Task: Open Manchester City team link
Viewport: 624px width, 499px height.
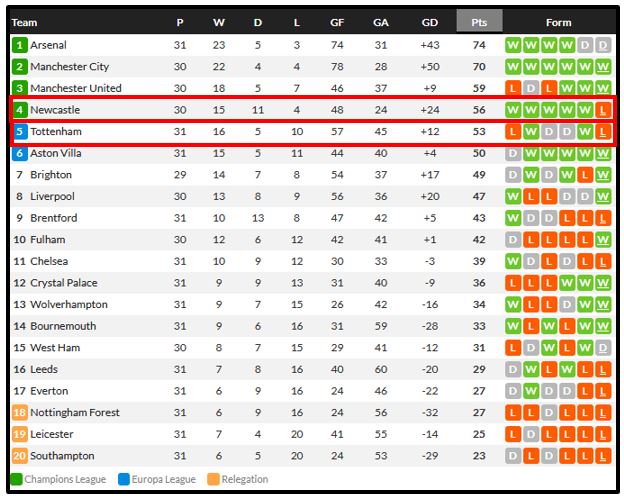Action: [x=70, y=67]
